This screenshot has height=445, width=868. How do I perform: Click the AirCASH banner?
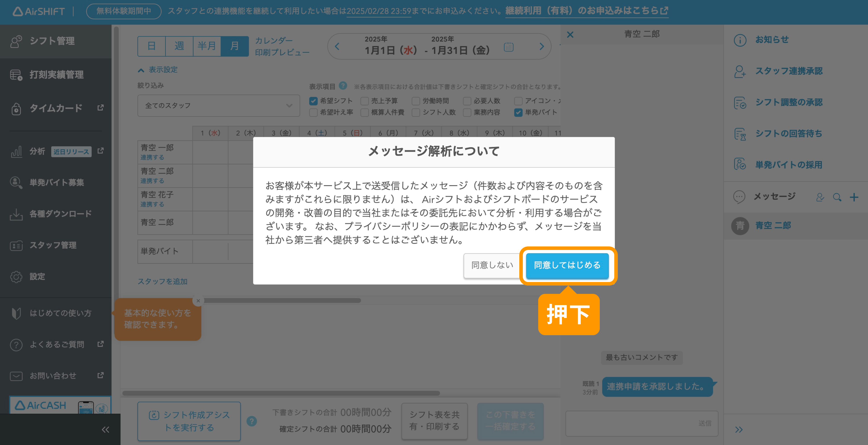click(x=60, y=405)
